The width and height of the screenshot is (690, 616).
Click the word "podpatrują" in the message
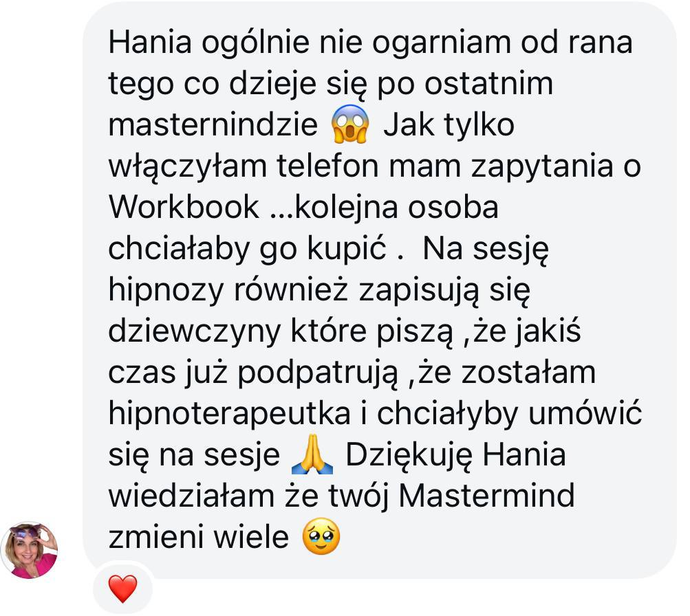point(318,374)
